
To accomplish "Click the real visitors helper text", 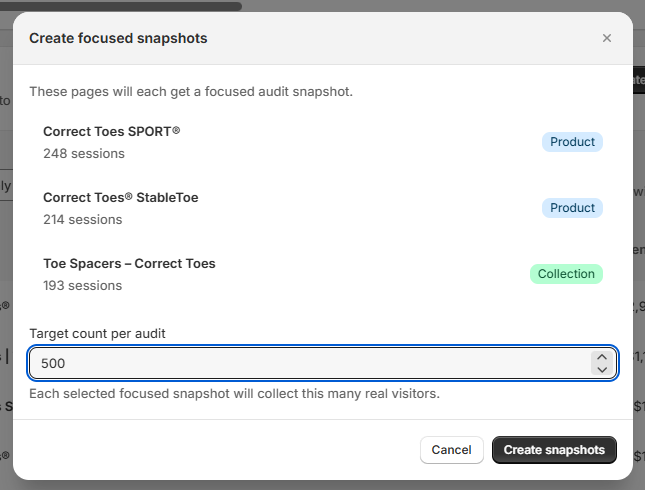I will (234, 394).
